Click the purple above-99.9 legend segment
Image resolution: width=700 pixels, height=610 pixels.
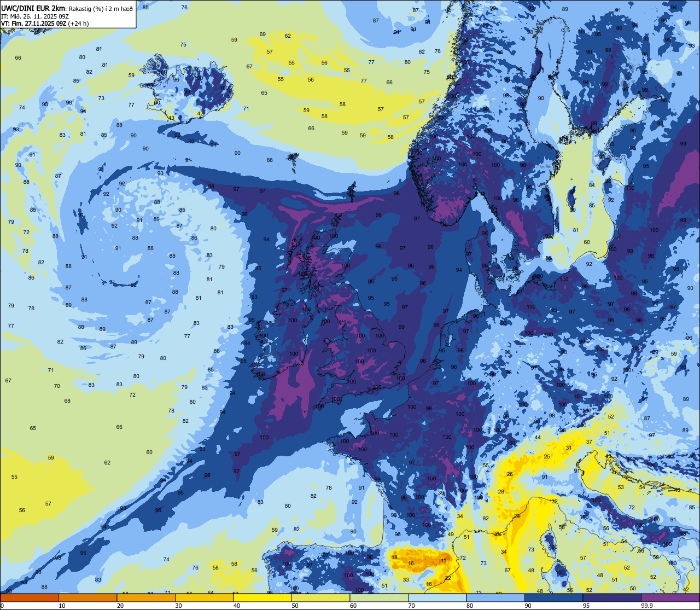[670, 597]
